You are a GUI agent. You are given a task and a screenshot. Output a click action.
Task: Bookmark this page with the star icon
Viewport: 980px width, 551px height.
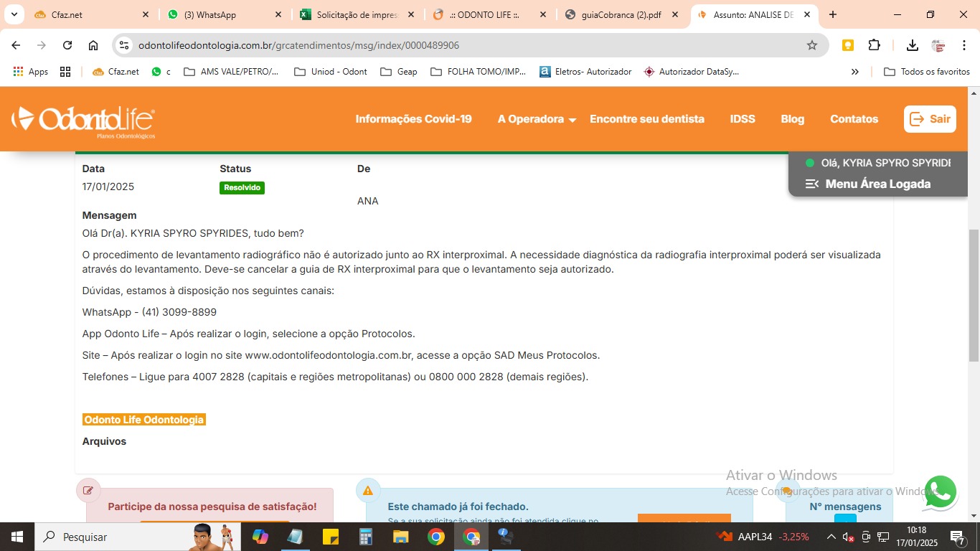[x=812, y=45]
